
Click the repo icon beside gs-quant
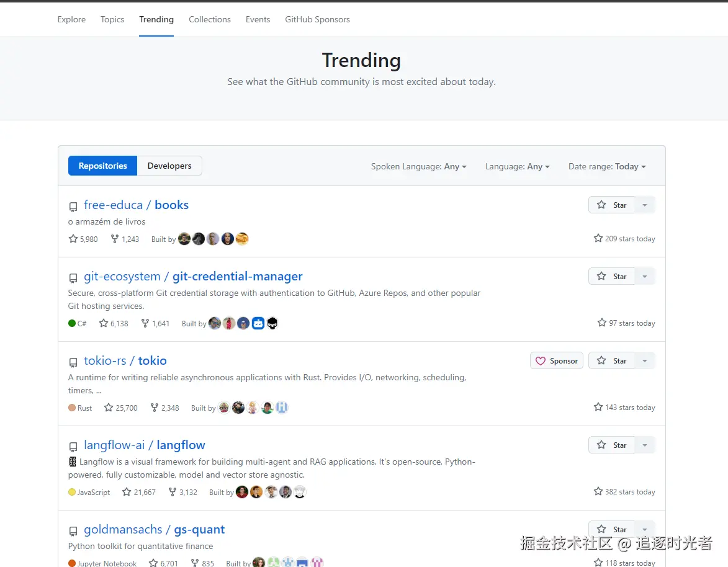[73, 531]
